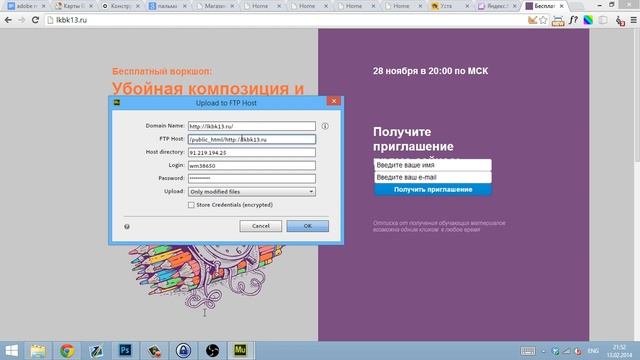Switch to the 'Карты' browser tab
640x360 pixels.
73,6
